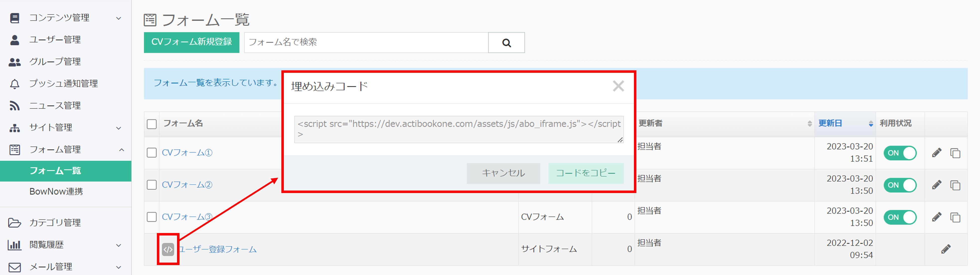Check the checkbox for CVフォーム②

[x=152, y=185]
